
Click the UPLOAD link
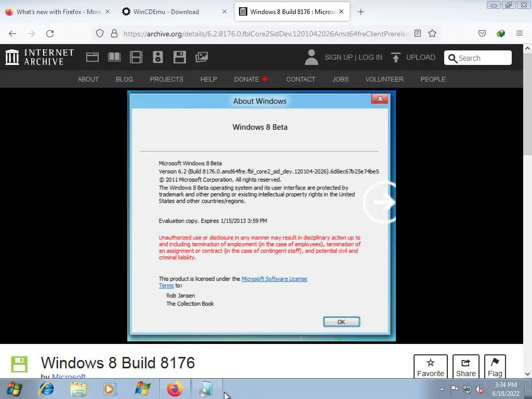tap(421, 57)
